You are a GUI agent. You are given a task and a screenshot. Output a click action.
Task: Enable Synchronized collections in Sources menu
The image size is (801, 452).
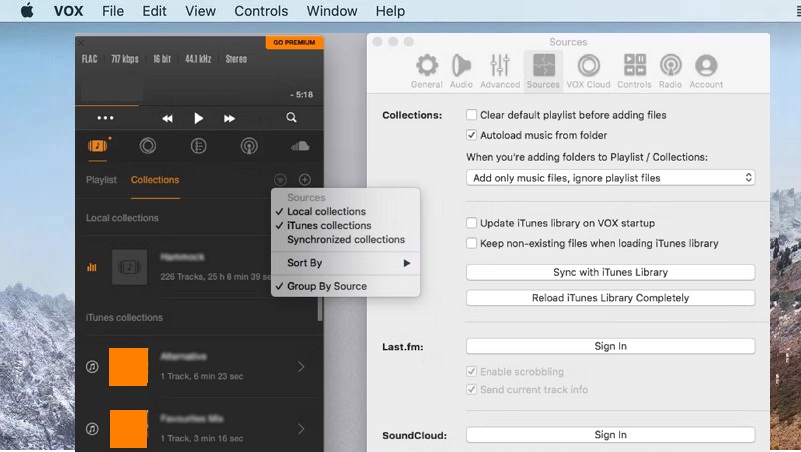tap(345, 240)
